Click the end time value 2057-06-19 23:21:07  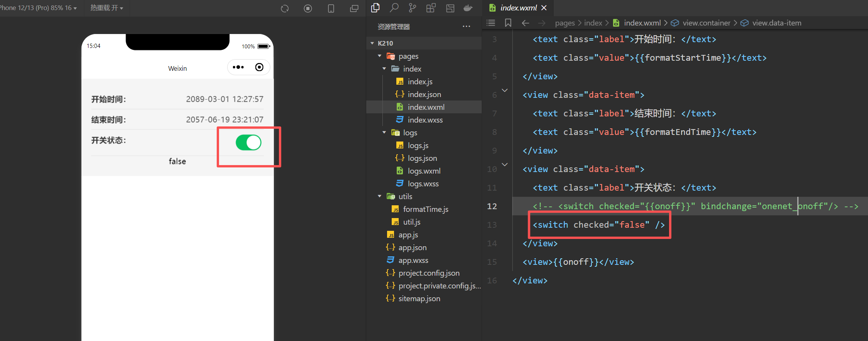[x=224, y=119]
